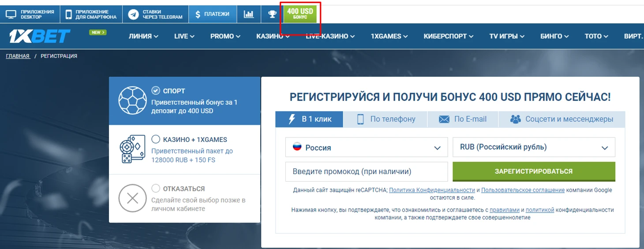
Task: Click the ЗАРЕГИСТРИРОВАТЬСЯ button
Action: 534,171
